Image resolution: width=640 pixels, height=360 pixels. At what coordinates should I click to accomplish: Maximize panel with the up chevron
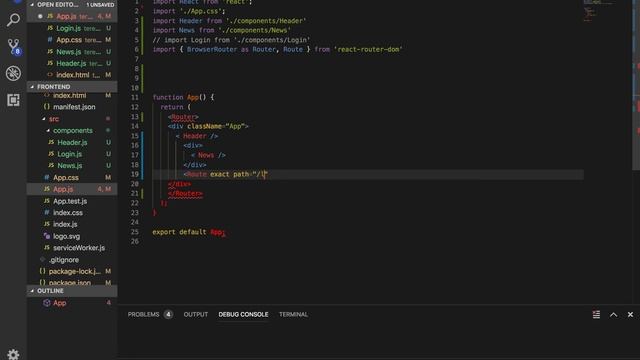[x=613, y=314]
